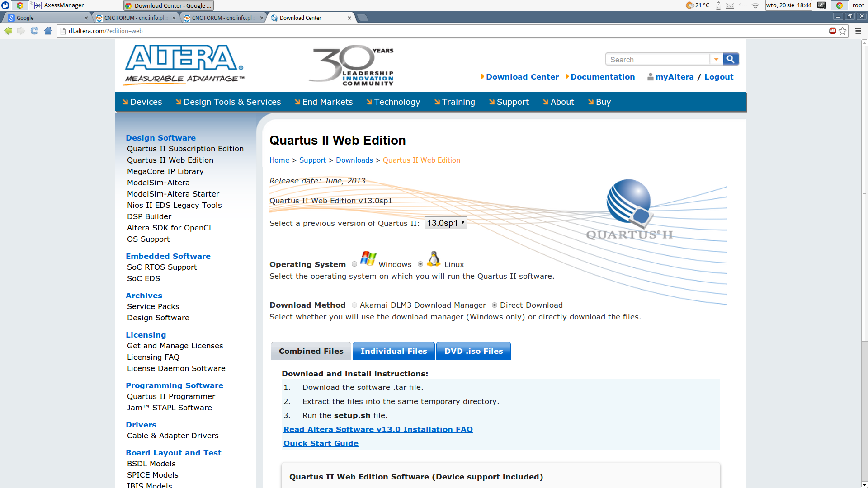Close the Google tab

(x=86, y=18)
